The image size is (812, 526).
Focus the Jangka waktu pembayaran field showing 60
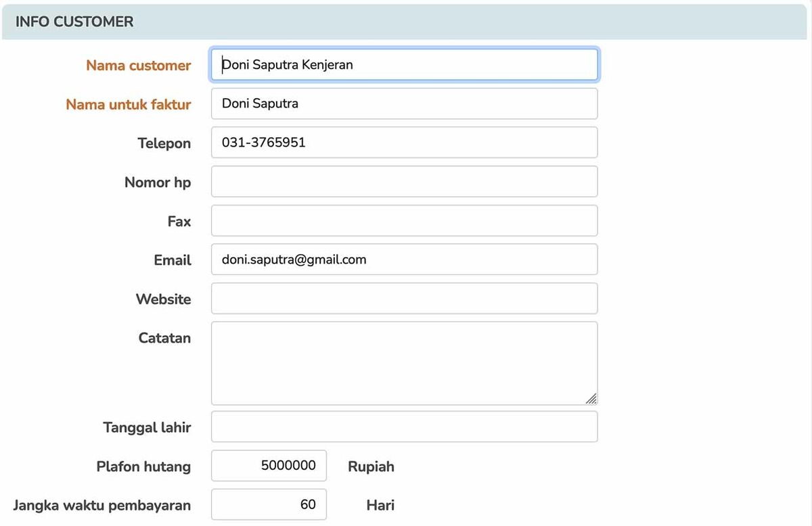269,505
